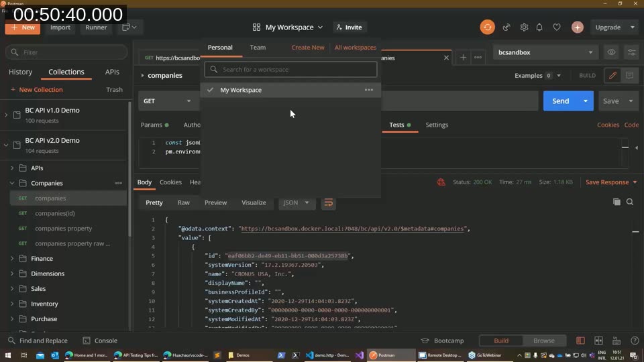Open the notifications bell icon

pyautogui.click(x=539, y=27)
